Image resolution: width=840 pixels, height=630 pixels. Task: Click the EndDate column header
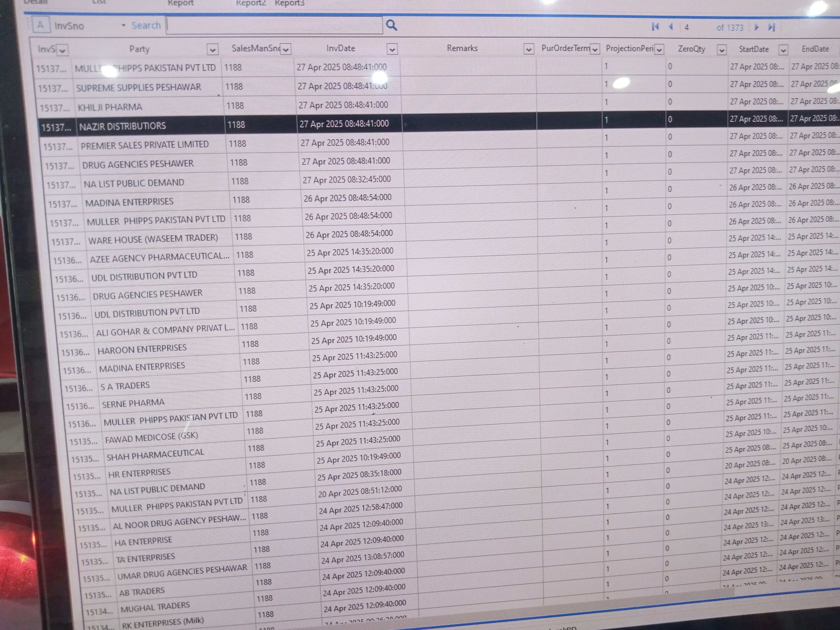pos(815,49)
